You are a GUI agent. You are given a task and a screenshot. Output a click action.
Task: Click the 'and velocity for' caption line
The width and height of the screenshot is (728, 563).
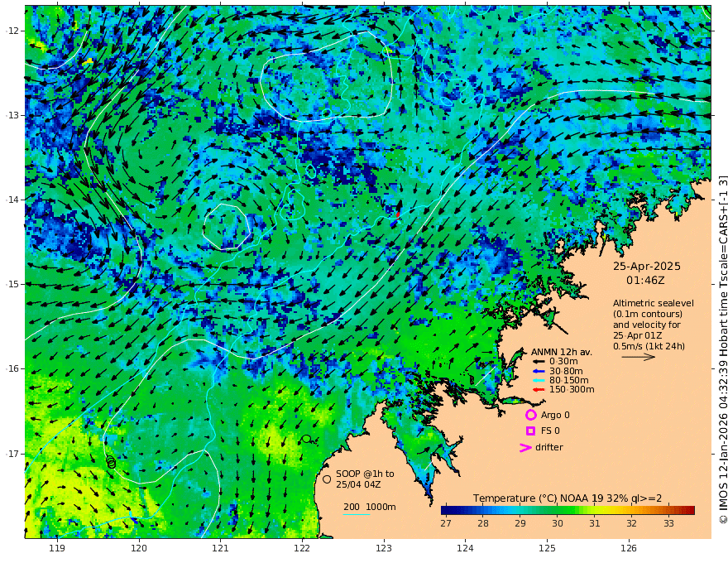(x=646, y=325)
